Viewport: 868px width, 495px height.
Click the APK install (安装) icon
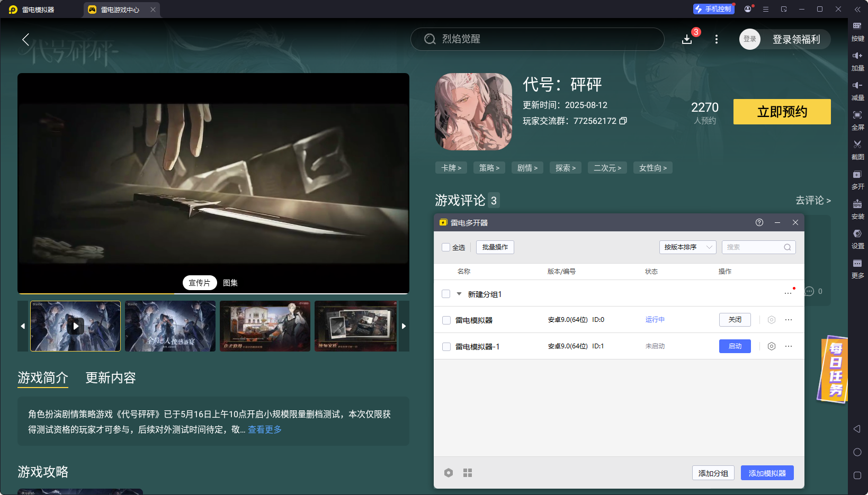pyautogui.click(x=858, y=208)
